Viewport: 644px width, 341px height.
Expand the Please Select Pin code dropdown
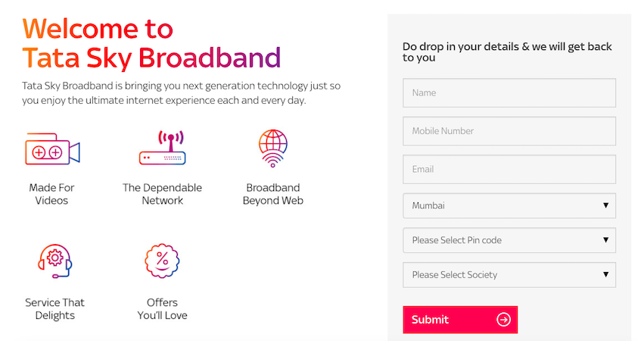[x=509, y=240]
